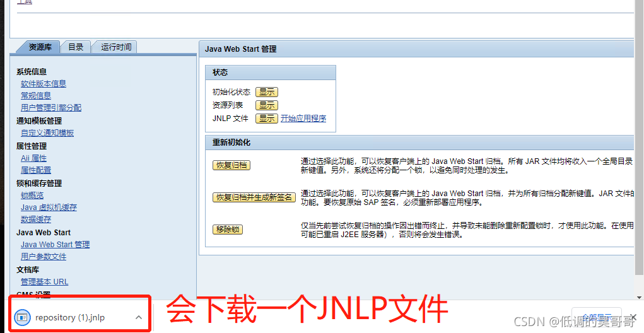644x333 pixels.
Task: Click the 移除锁 button
Action: pyautogui.click(x=228, y=230)
